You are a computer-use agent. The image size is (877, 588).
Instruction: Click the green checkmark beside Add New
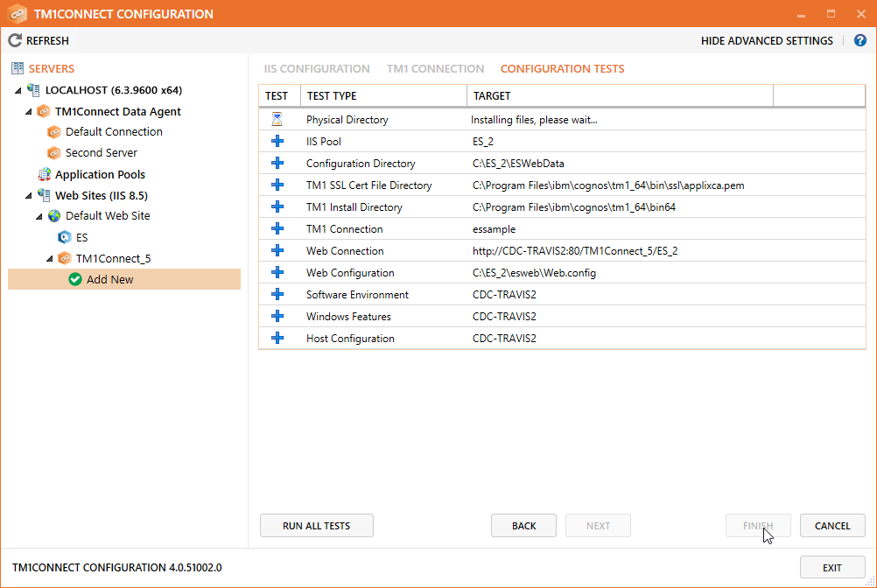click(75, 279)
